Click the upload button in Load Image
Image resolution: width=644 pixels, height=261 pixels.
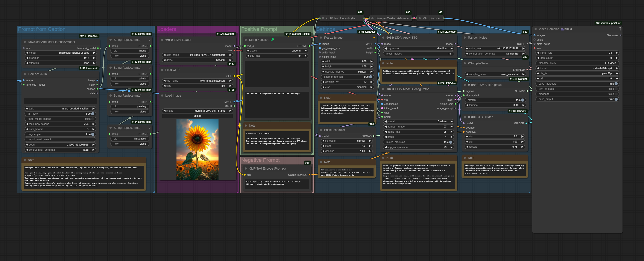pyautogui.click(x=197, y=116)
